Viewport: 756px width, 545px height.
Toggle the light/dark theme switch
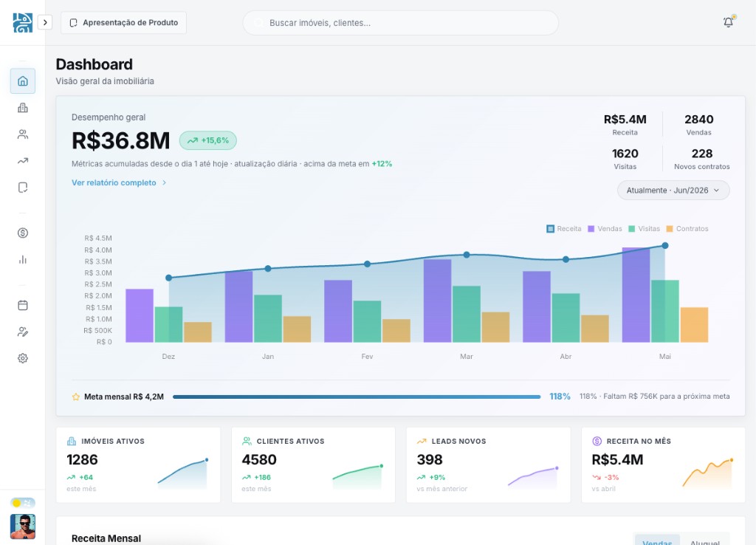point(23,503)
